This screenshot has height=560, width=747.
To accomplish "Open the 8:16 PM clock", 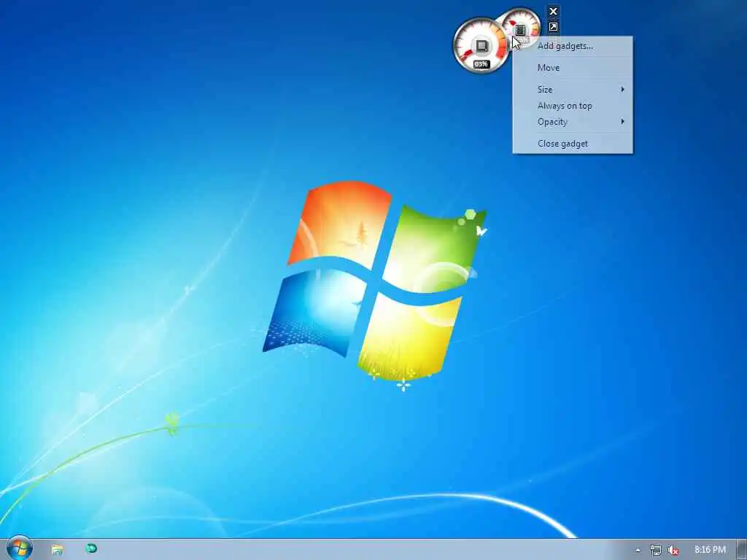I will [710, 550].
